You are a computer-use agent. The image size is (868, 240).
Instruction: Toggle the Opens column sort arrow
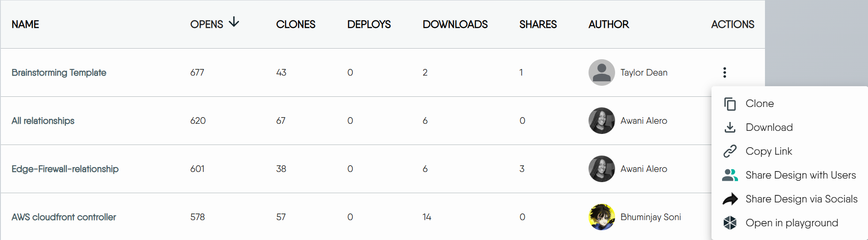click(234, 22)
